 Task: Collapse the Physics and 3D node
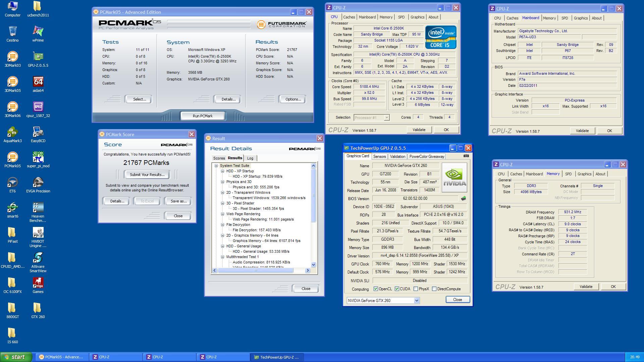click(x=222, y=182)
